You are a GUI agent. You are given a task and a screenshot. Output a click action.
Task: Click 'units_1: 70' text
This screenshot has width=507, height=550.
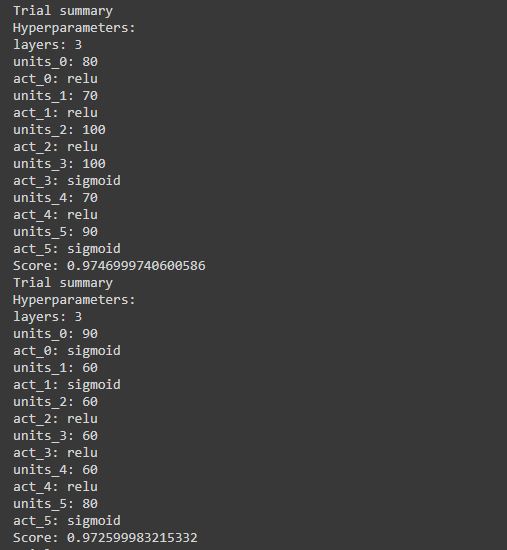[55, 96]
